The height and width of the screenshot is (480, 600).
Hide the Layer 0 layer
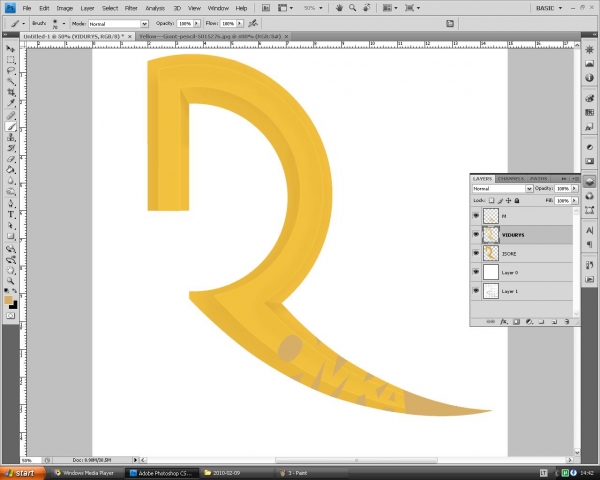pos(476,272)
